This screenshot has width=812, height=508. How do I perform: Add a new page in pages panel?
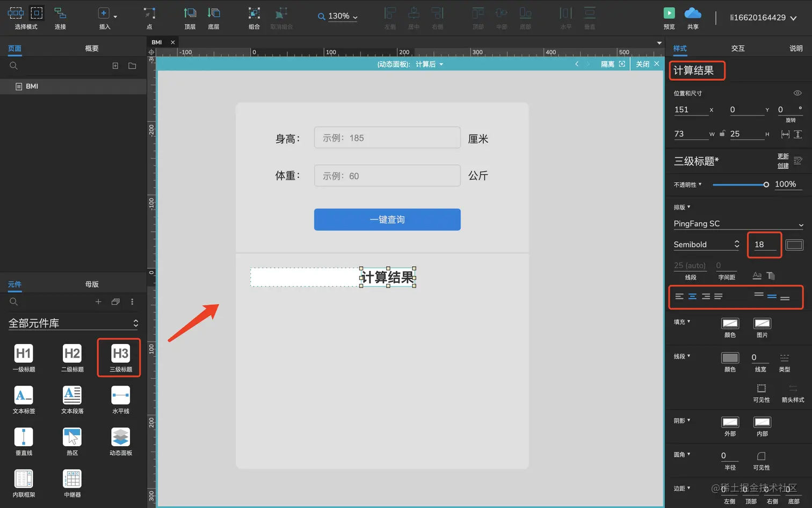pyautogui.click(x=115, y=66)
